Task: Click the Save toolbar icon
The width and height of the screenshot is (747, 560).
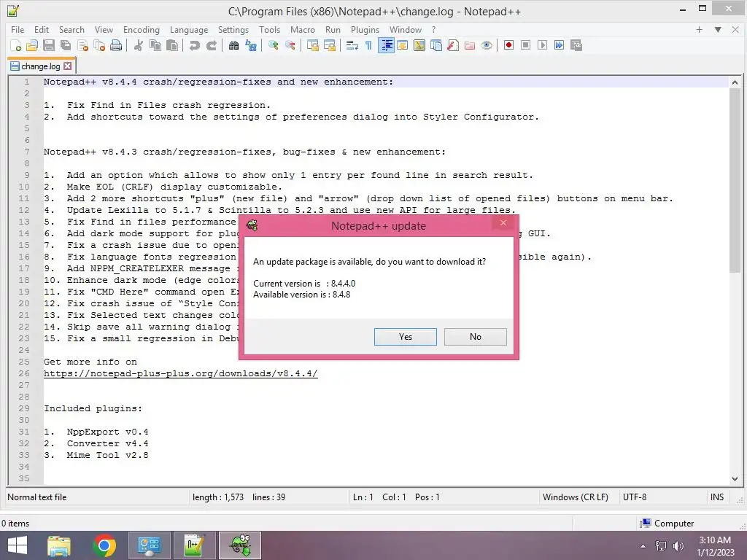Action: (x=49, y=45)
